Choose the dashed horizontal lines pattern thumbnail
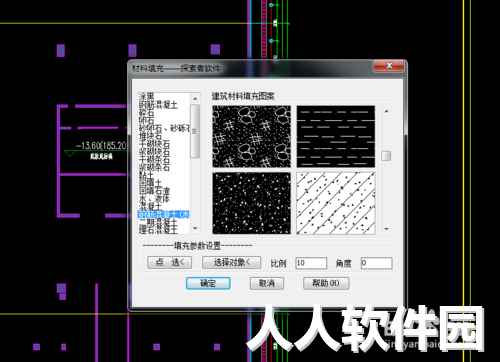Screen dimensions: 500x362 pyautogui.click(x=336, y=136)
